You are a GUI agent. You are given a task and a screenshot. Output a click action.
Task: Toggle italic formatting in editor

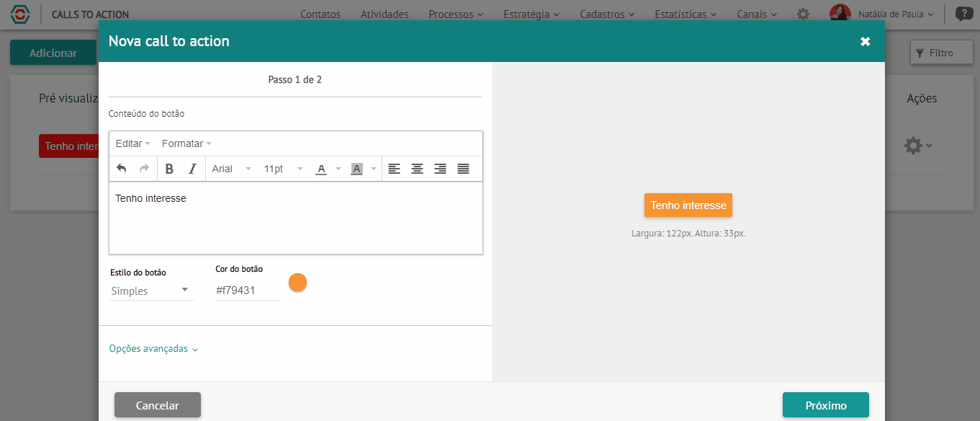point(192,169)
